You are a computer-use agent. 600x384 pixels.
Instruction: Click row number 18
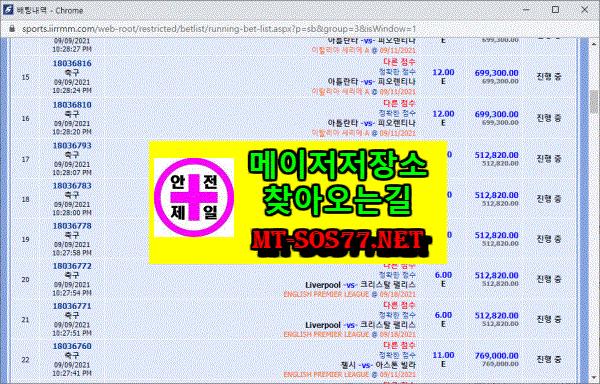[25, 200]
